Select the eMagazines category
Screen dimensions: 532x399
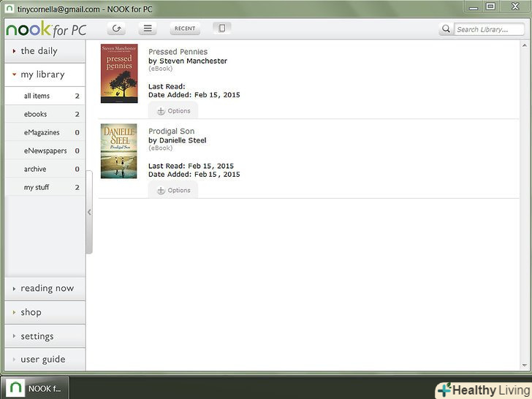pos(45,133)
